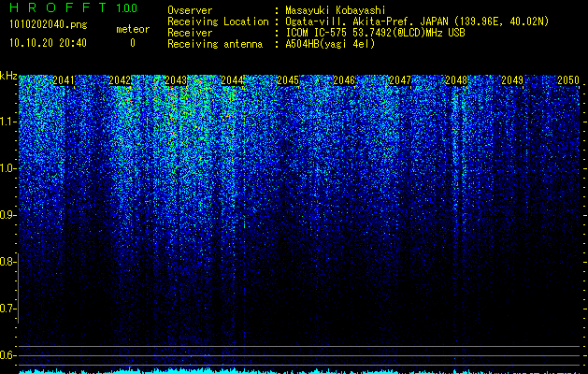Click the 2042 time marker
The height and width of the screenshot is (374, 588).
[x=120, y=80]
